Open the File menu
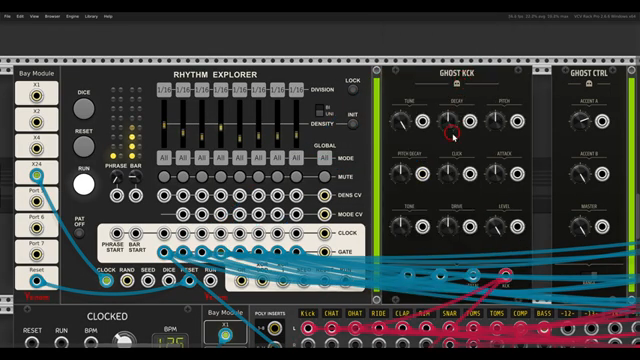The image size is (640, 360). coord(7,16)
